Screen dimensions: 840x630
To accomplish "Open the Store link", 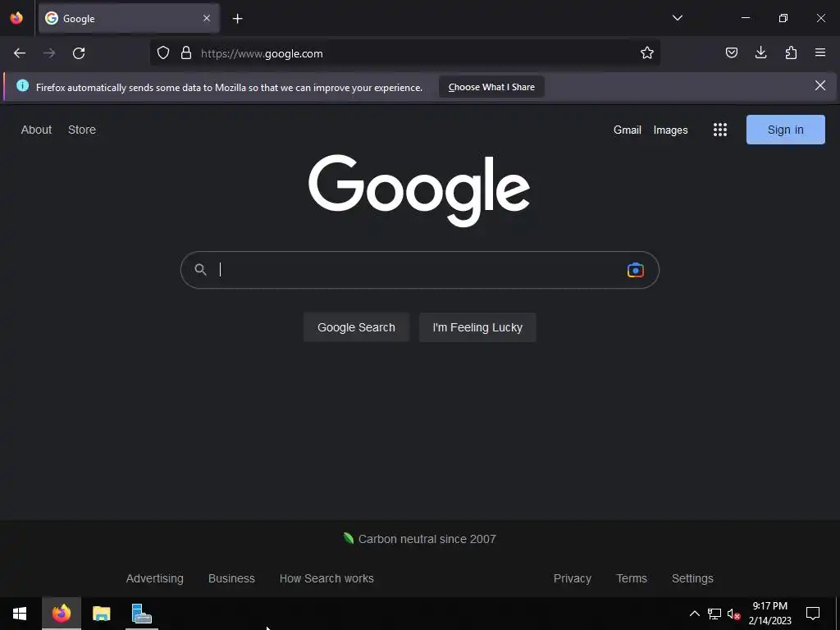I will pos(82,130).
